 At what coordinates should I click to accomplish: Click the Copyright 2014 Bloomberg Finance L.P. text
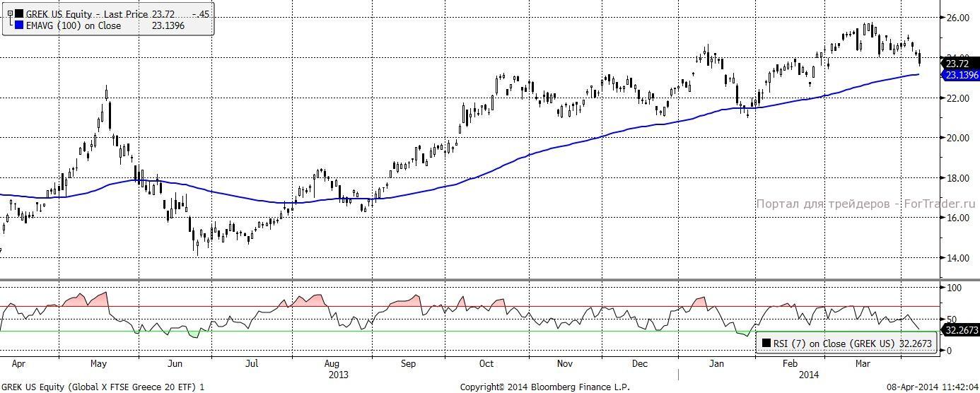coord(544,387)
